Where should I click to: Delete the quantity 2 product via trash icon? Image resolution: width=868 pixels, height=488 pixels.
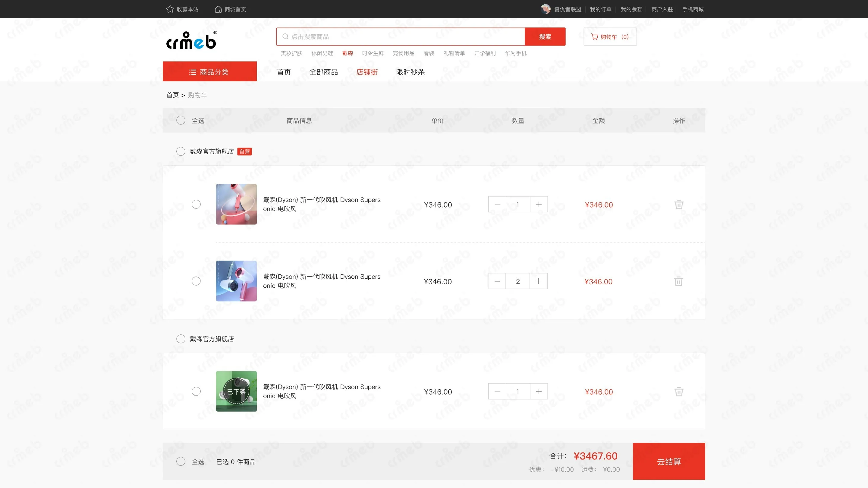pyautogui.click(x=679, y=281)
